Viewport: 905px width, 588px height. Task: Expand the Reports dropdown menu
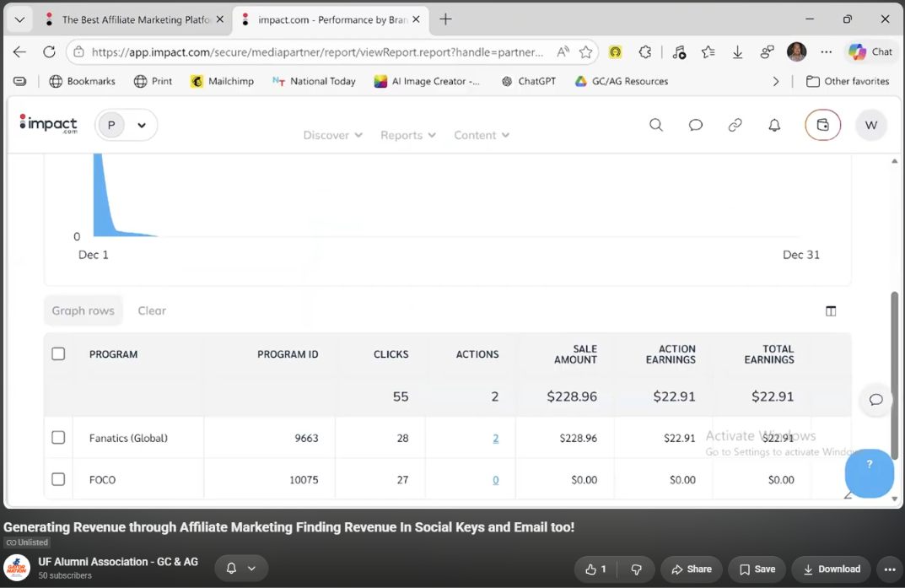click(x=407, y=135)
